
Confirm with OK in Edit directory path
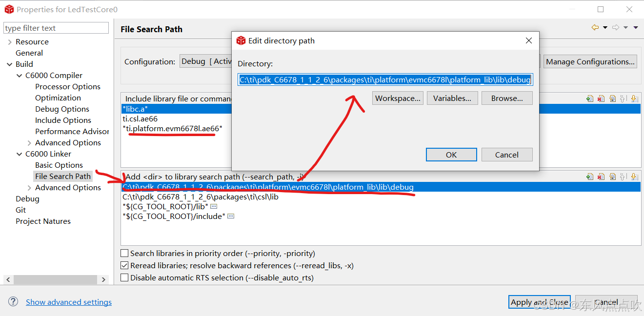click(x=451, y=155)
